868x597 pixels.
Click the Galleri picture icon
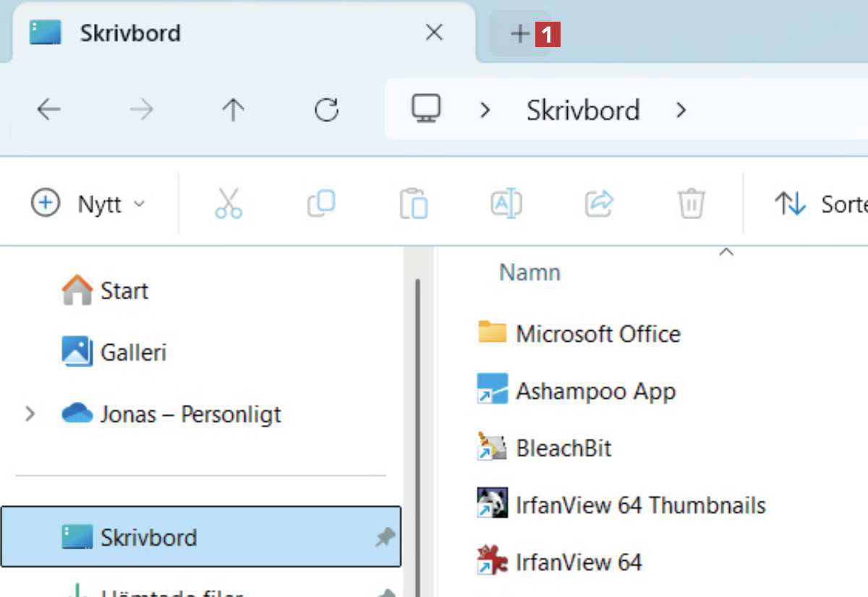coord(77,353)
